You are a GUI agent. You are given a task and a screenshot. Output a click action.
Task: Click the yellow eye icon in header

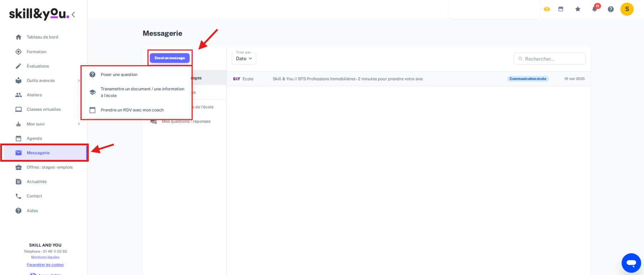(547, 9)
